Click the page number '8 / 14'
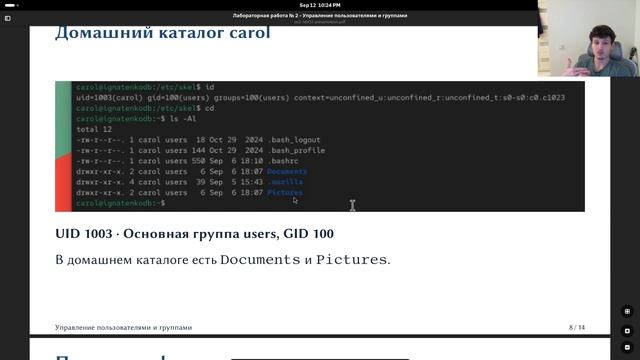The width and height of the screenshot is (640, 360). coord(577,327)
